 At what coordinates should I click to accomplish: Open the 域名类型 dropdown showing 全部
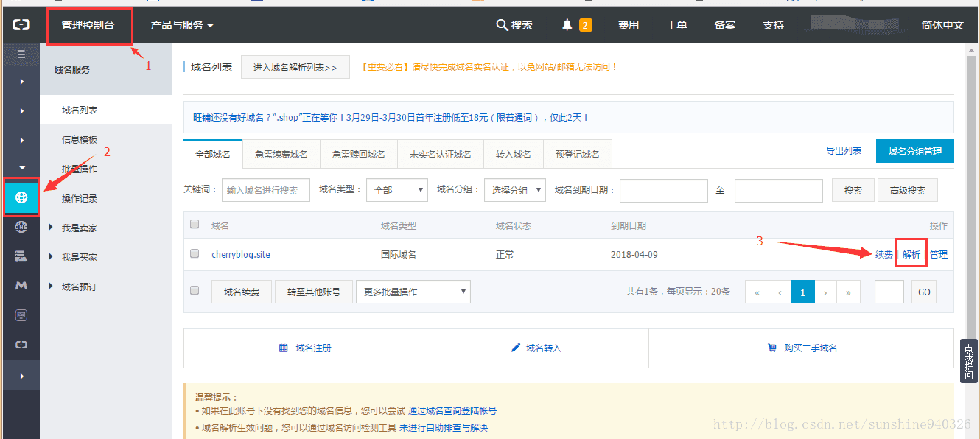[x=396, y=189]
